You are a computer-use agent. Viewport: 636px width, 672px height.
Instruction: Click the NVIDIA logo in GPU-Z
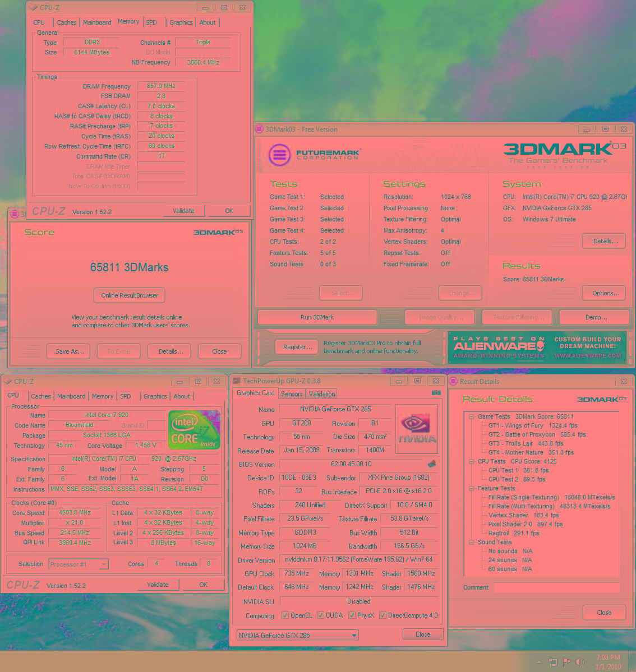pyautogui.click(x=417, y=429)
